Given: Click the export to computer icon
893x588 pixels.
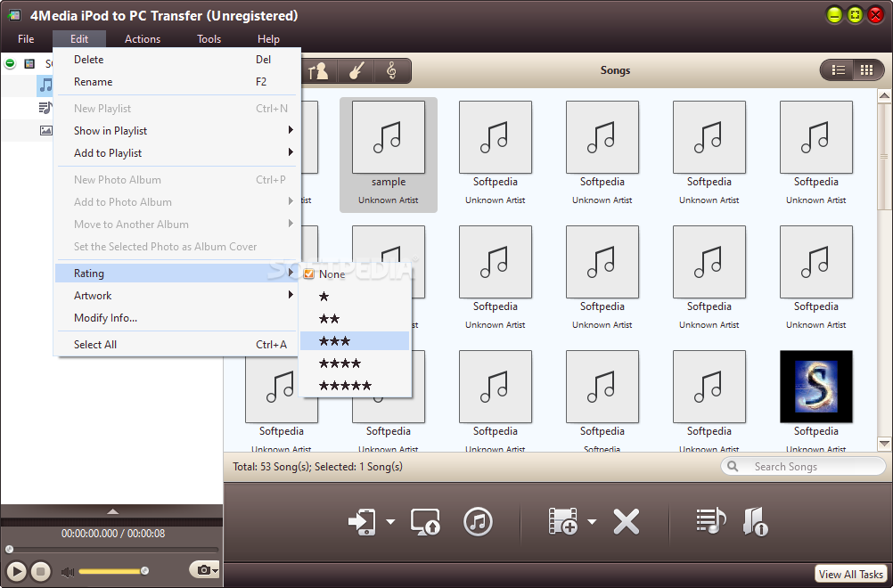Looking at the screenshot, I should click(425, 521).
